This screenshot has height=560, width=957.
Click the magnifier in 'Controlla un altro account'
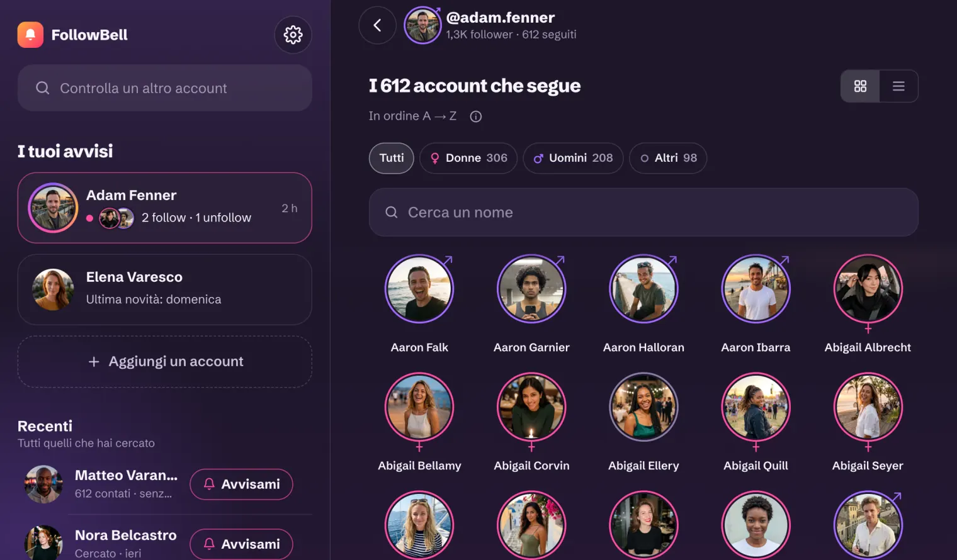[x=43, y=88]
